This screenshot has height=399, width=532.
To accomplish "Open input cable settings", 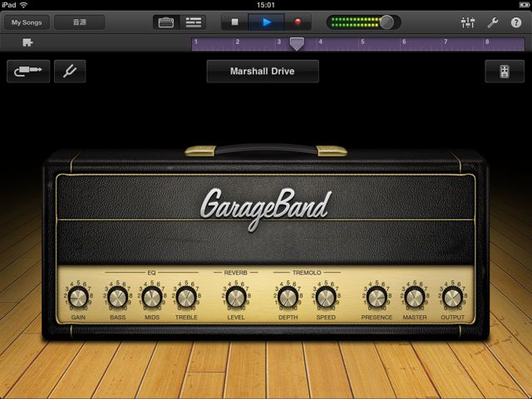I will [x=28, y=71].
